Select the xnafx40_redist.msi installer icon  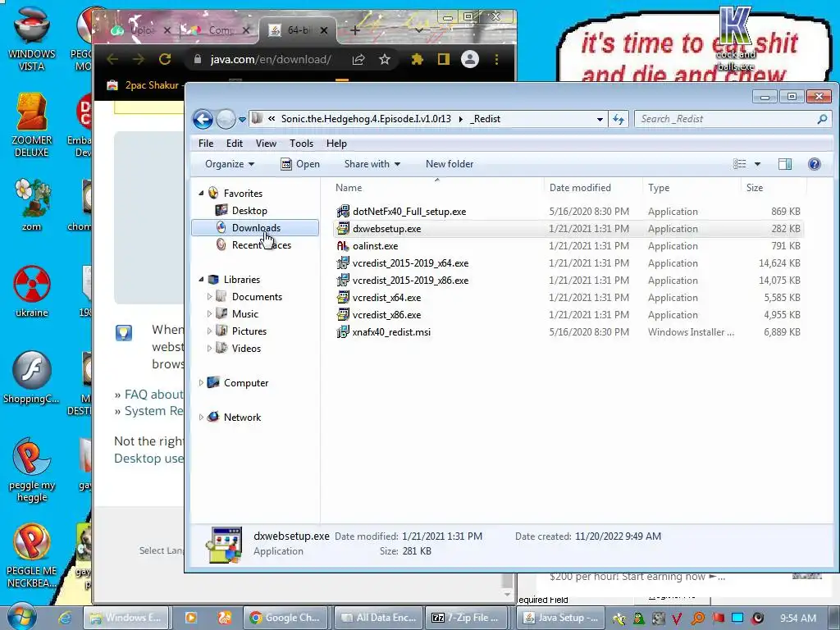(x=343, y=331)
